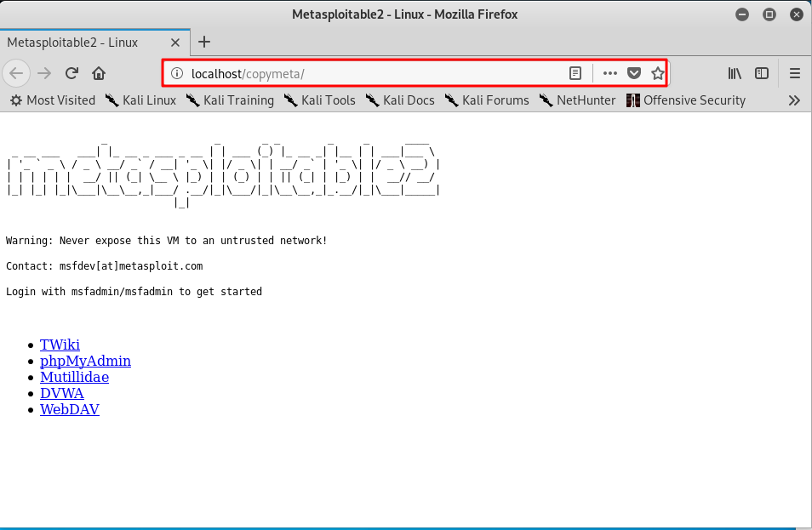Click the forward navigation arrow
Viewport: 812px width, 530px height.
pyautogui.click(x=44, y=73)
